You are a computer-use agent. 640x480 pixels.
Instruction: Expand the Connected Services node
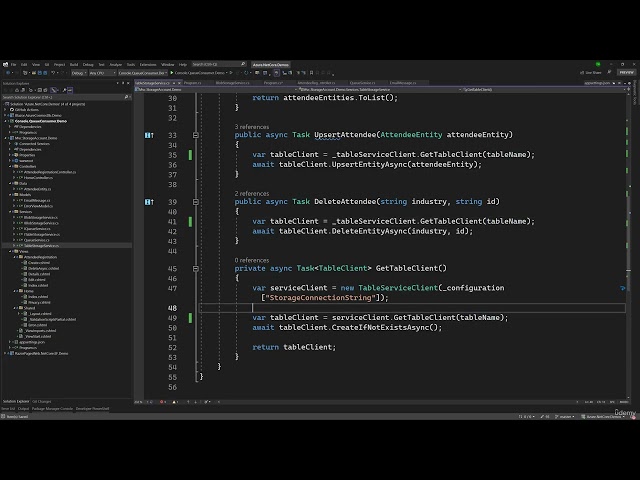[x=10, y=144]
